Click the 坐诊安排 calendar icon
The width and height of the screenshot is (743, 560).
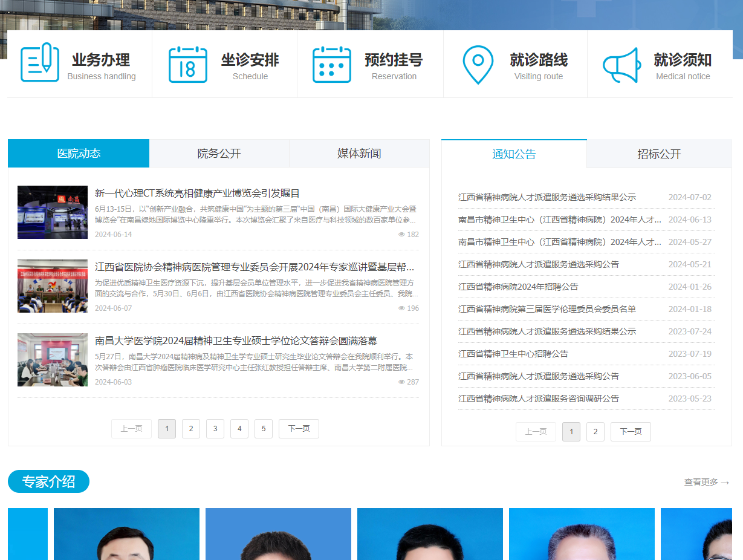coord(187,65)
